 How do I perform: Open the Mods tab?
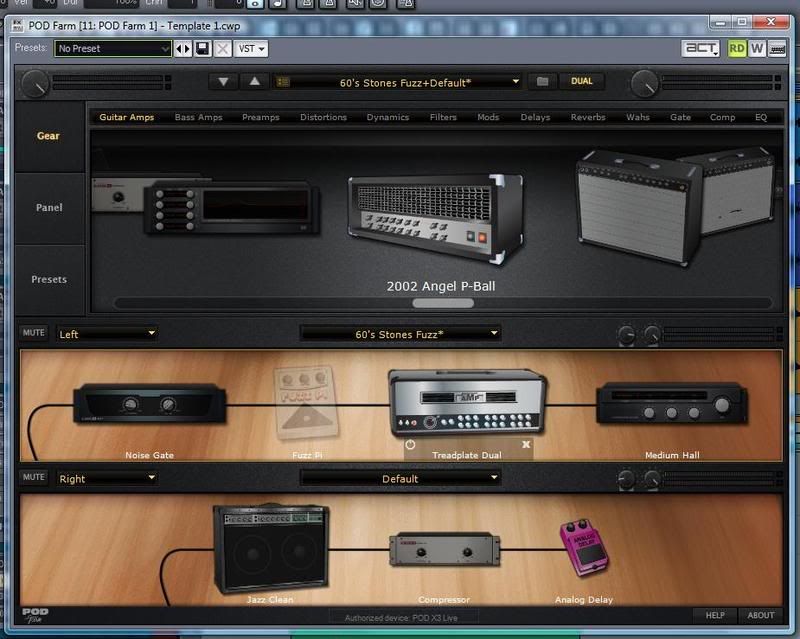pos(488,117)
